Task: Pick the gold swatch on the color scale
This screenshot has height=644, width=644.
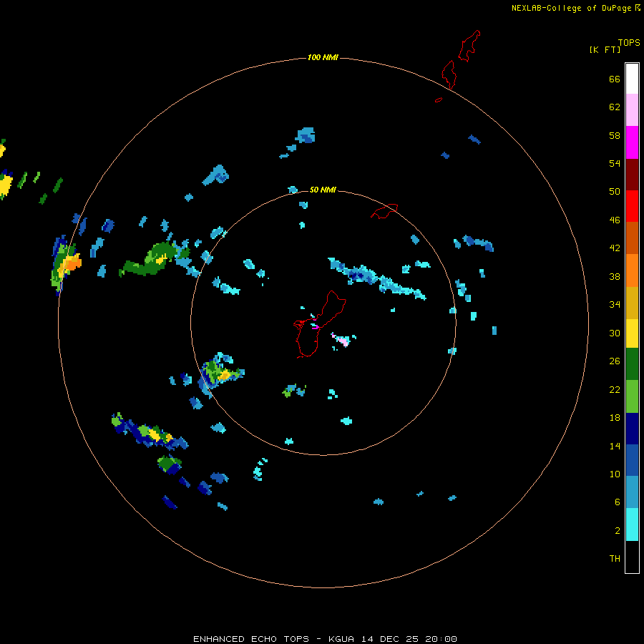Action: coord(632,303)
